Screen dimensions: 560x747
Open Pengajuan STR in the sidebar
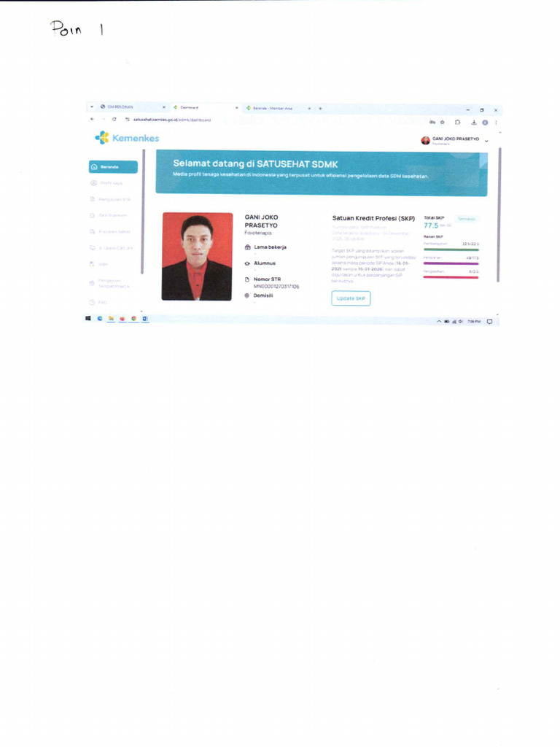111,199
